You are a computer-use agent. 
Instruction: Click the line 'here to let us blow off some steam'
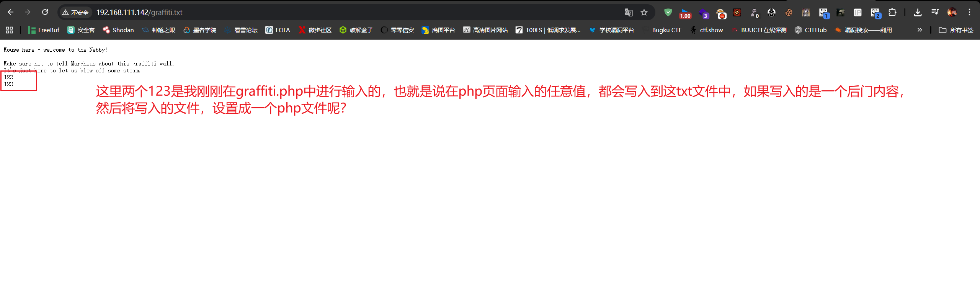click(87, 70)
